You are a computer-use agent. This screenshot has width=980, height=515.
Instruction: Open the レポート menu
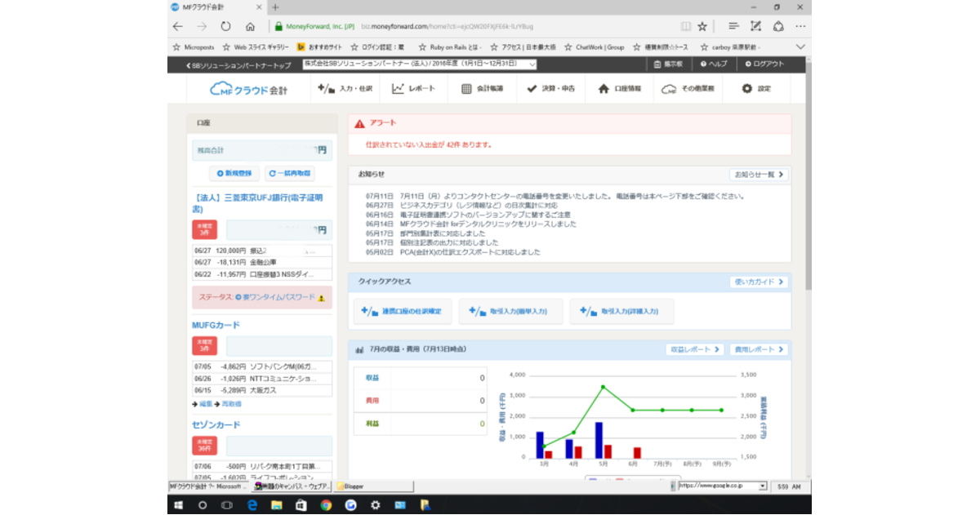(x=414, y=89)
